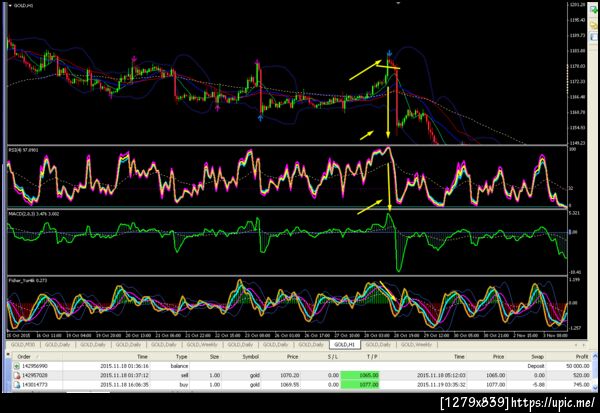Click the balance deposit row icon
The image size is (600, 413).
(x=17, y=366)
